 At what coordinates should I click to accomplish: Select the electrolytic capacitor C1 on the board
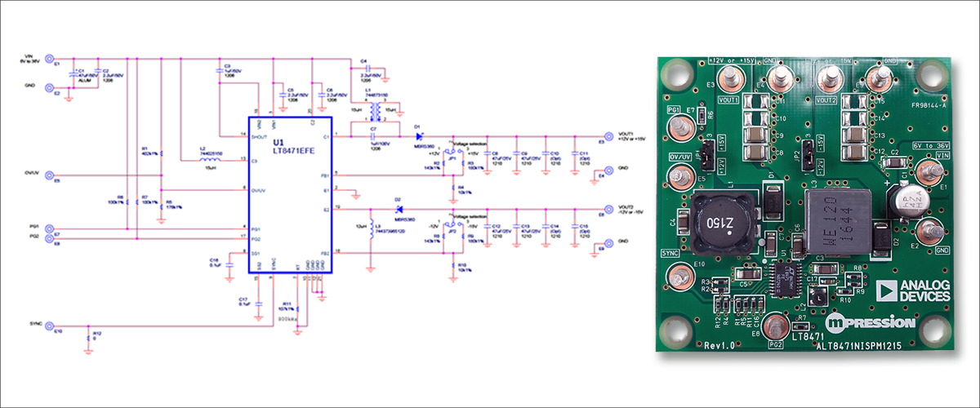click(x=908, y=201)
